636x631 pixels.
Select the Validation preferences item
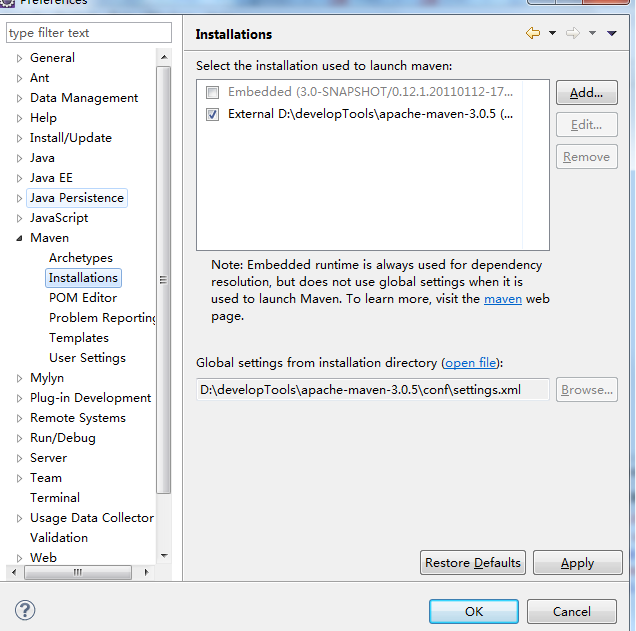coord(59,538)
